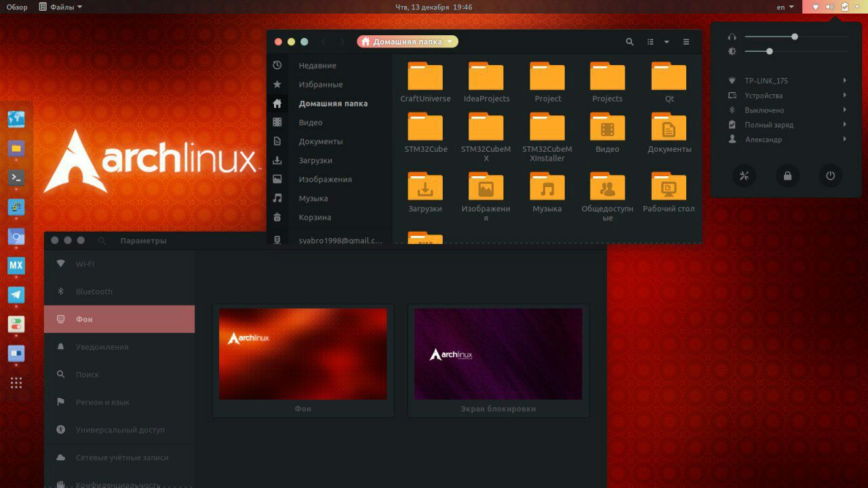
Task: Open the Рабочий стол folder
Action: click(x=669, y=192)
